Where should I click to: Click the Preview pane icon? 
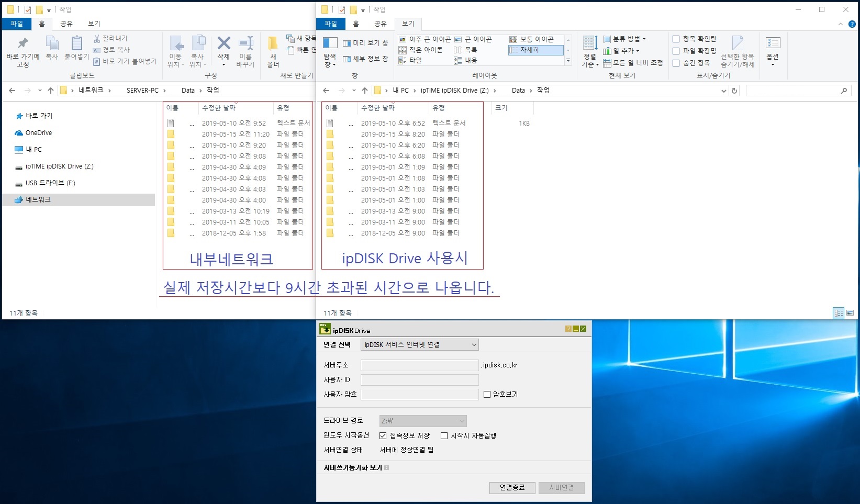[x=347, y=43]
